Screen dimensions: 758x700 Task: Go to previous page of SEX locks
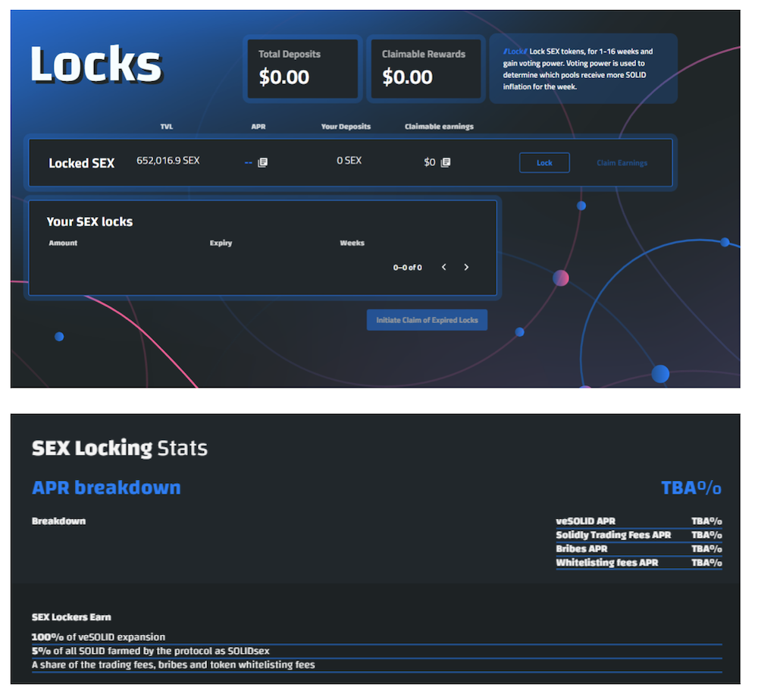443,268
